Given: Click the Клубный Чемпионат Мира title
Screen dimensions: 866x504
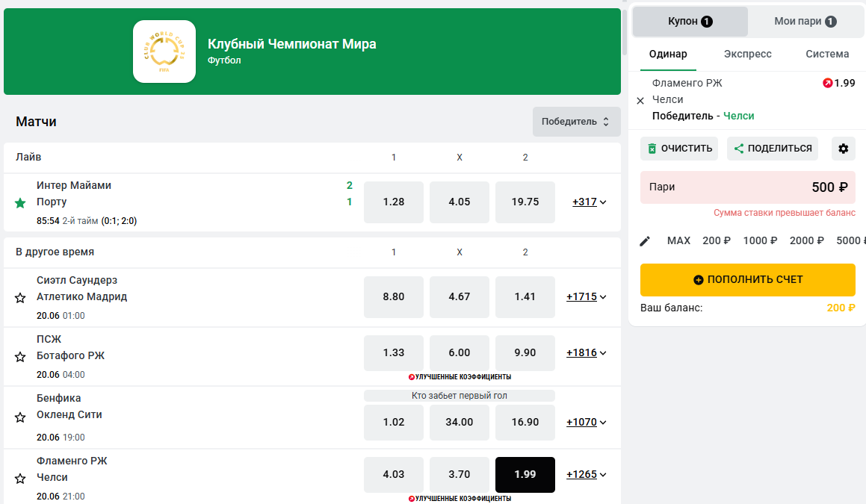Looking at the screenshot, I should click(x=291, y=44).
